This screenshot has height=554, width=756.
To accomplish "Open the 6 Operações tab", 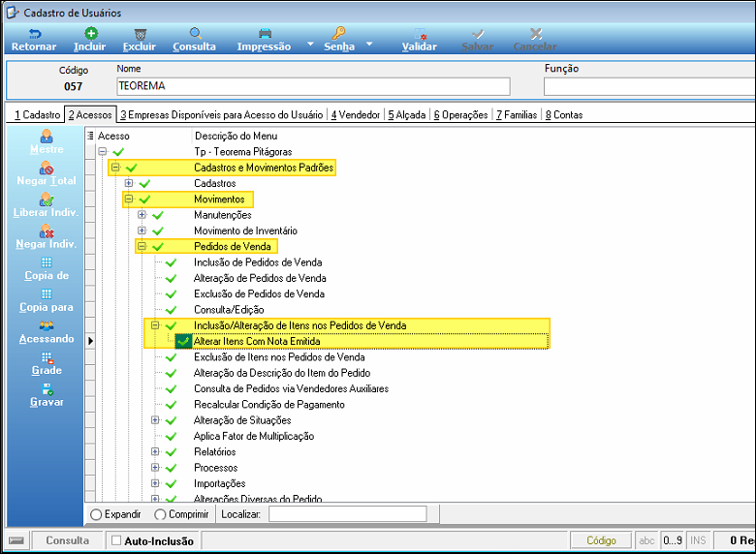I will click(461, 114).
